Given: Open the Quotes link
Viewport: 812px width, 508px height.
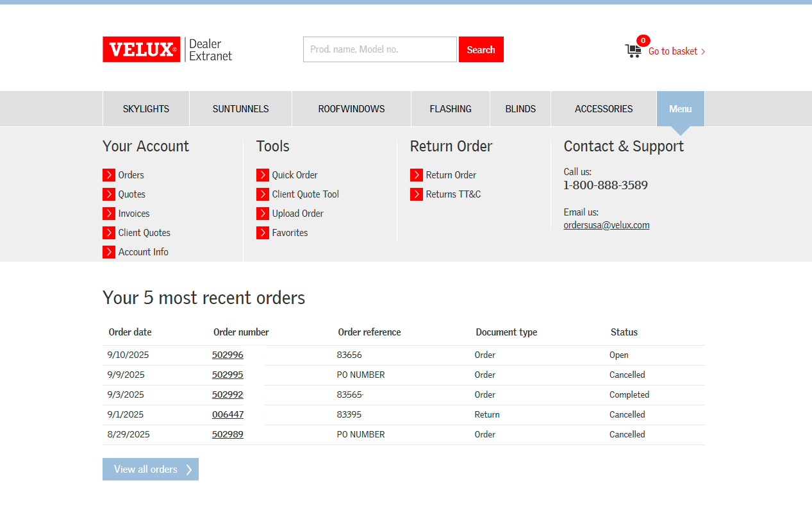Looking at the screenshot, I should 132,194.
